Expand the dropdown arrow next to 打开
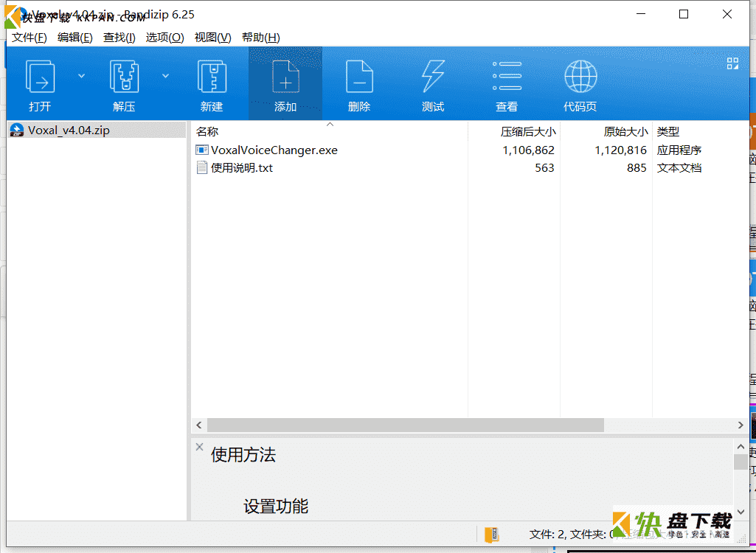The height and width of the screenshot is (553, 756). 81,76
